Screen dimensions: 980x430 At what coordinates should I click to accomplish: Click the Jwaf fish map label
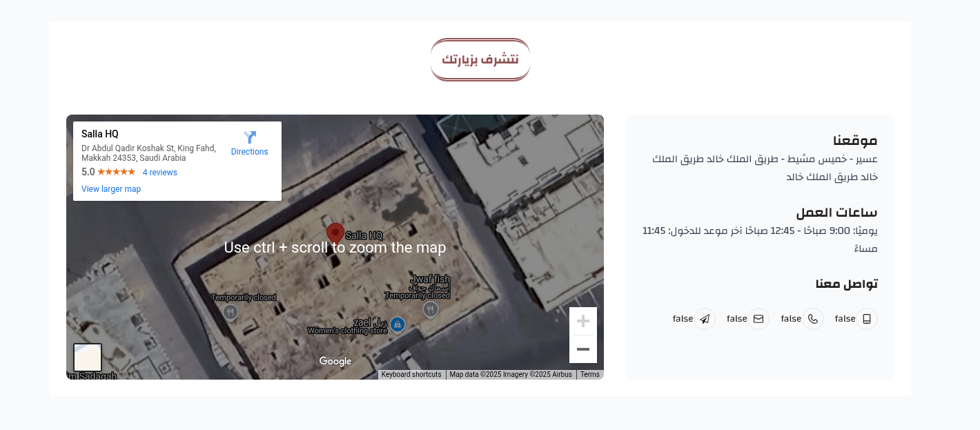430,280
